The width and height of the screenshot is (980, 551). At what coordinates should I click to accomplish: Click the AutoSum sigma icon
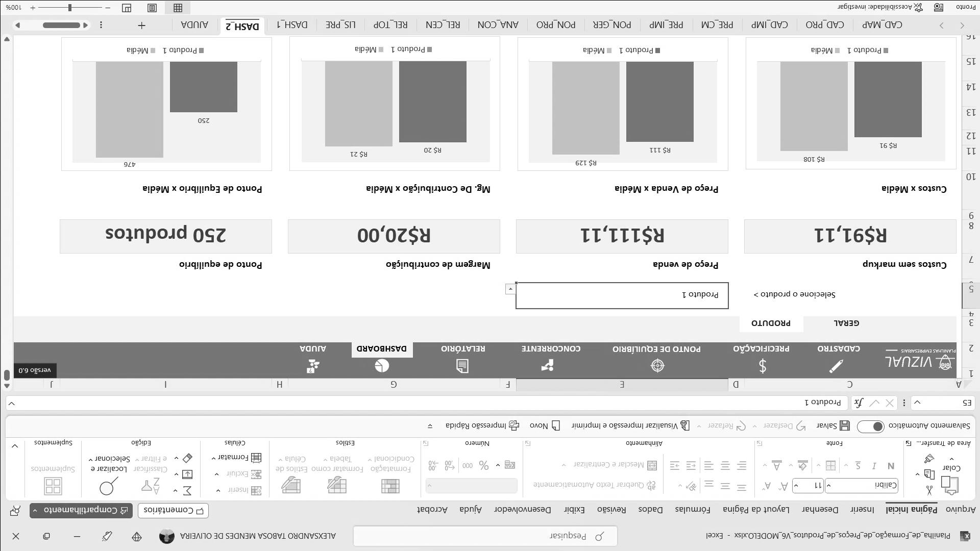click(187, 490)
